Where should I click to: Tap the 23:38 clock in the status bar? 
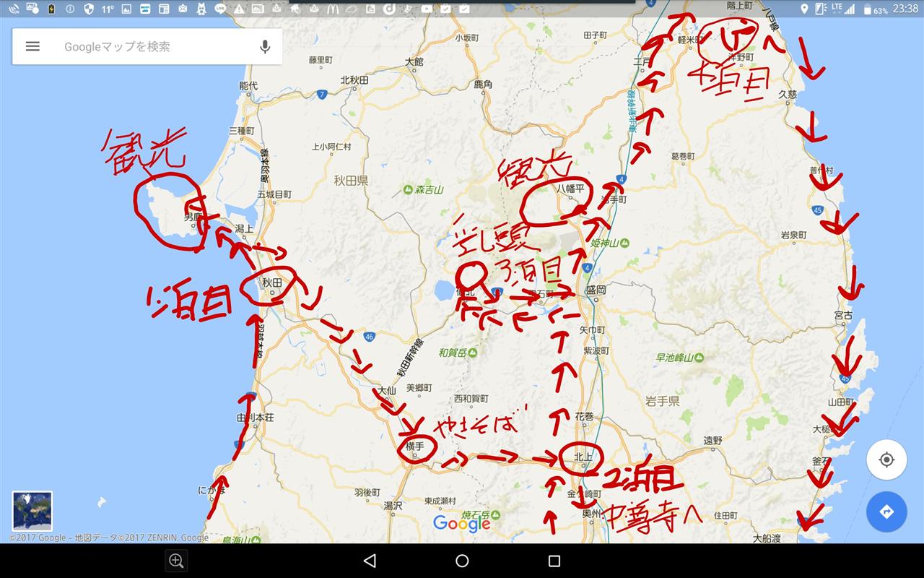[x=905, y=9]
